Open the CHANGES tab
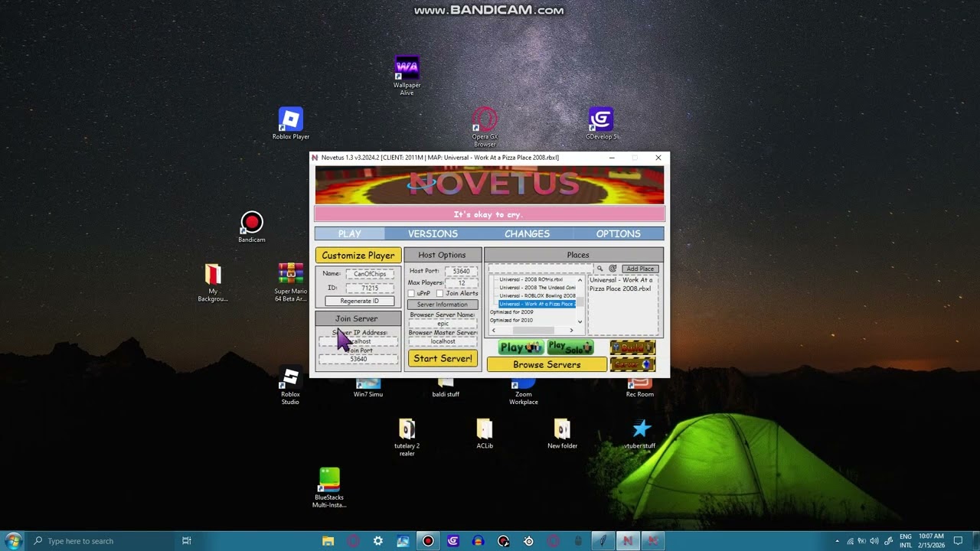The height and width of the screenshot is (551, 980). click(x=527, y=233)
